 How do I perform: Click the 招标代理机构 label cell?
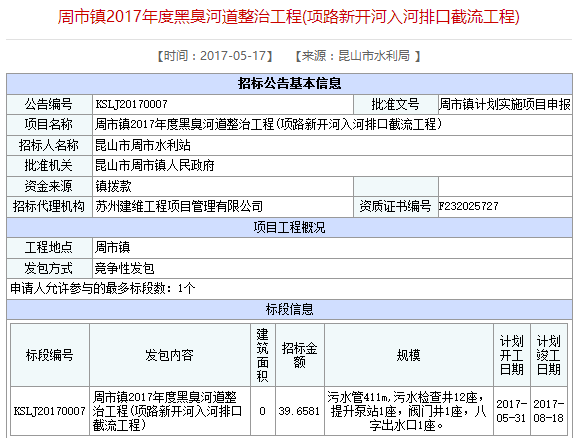tap(49, 206)
